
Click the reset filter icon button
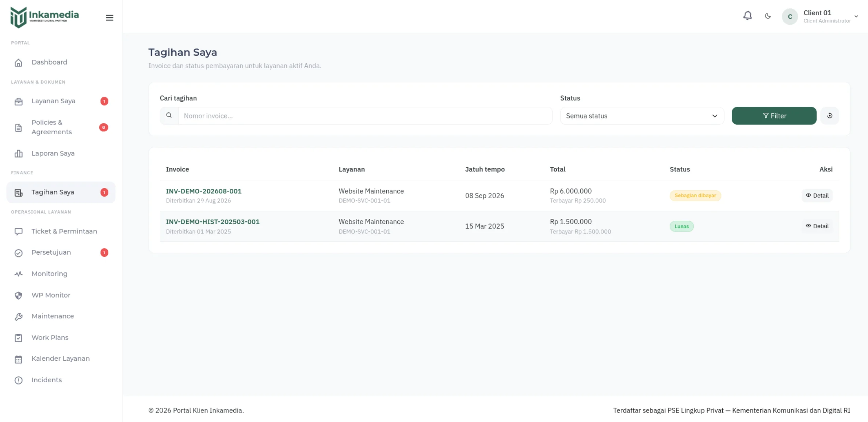pos(829,116)
